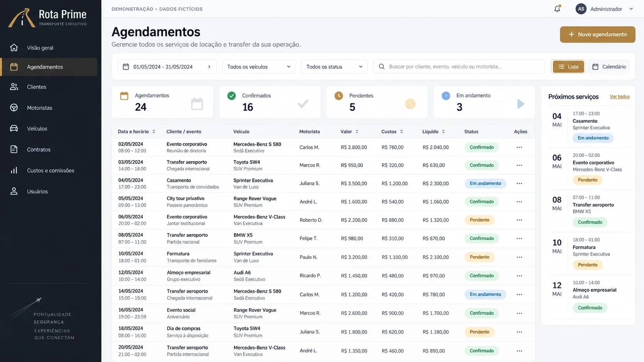Open Motoristas in the sidebar
644x362 pixels.
tap(49, 108)
